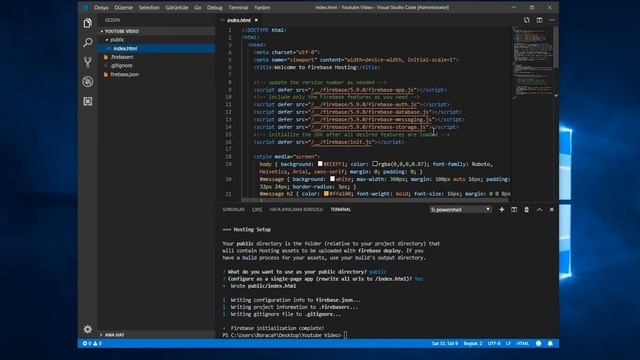
Task: Open the Debug menu
Action: [215, 7]
